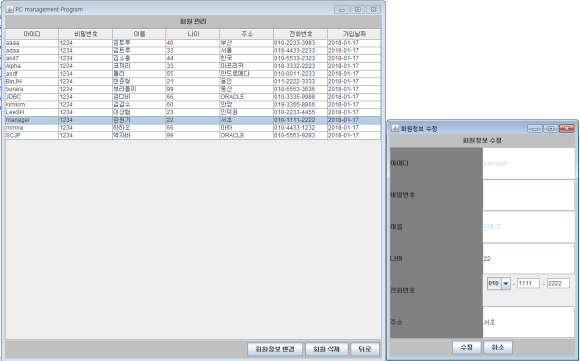
Task: Minimize the 회원정보 수정 dialog window
Action: 535,128
